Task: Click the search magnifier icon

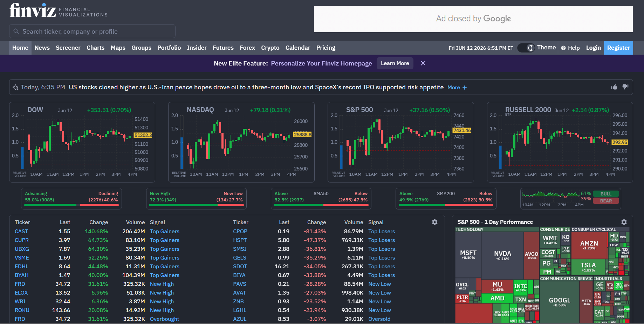Action: tap(16, 31)
